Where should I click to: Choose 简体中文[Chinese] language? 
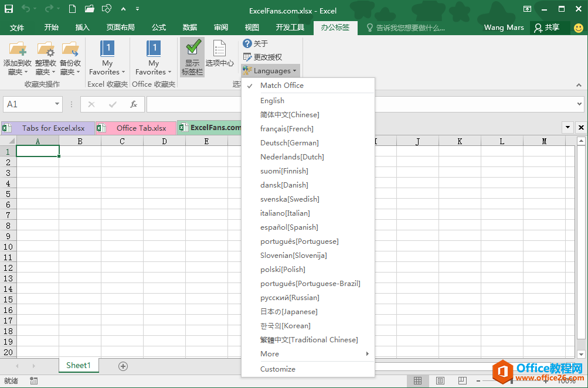pyautogui.click(x=308, y=115)
